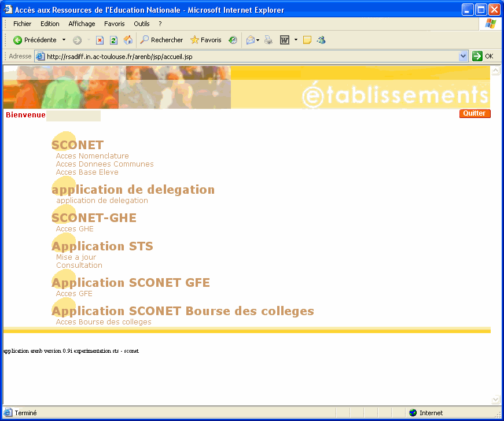The height and width of the screenshot is (421, 504).
Task: Expand the address bar history dropdown
Action: (x=463, y=56)
